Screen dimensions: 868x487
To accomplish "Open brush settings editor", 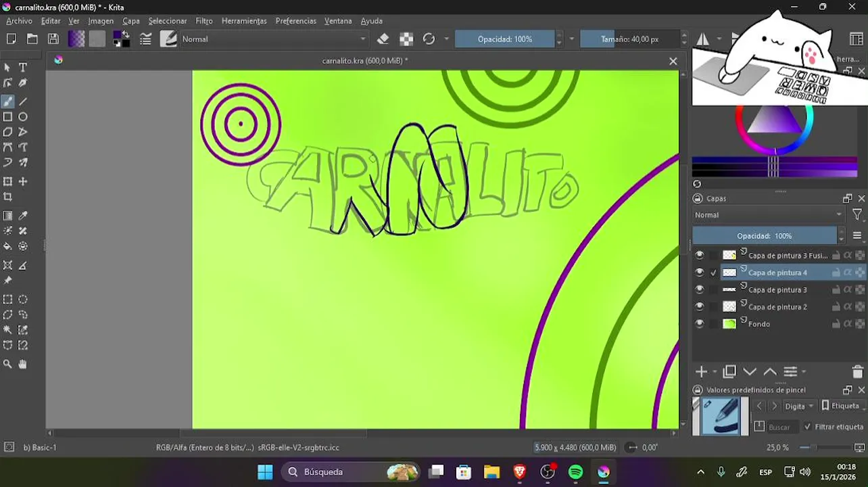I will click(145, 39).
